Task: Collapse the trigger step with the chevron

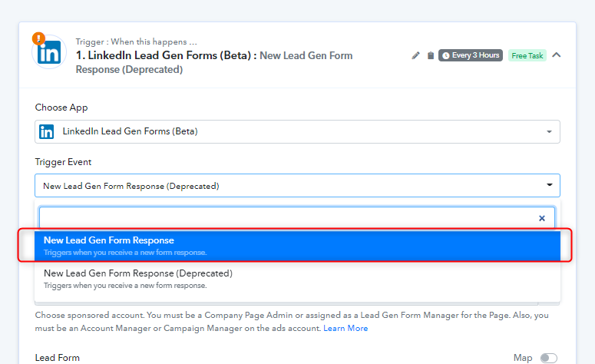Action: point(557,55)
